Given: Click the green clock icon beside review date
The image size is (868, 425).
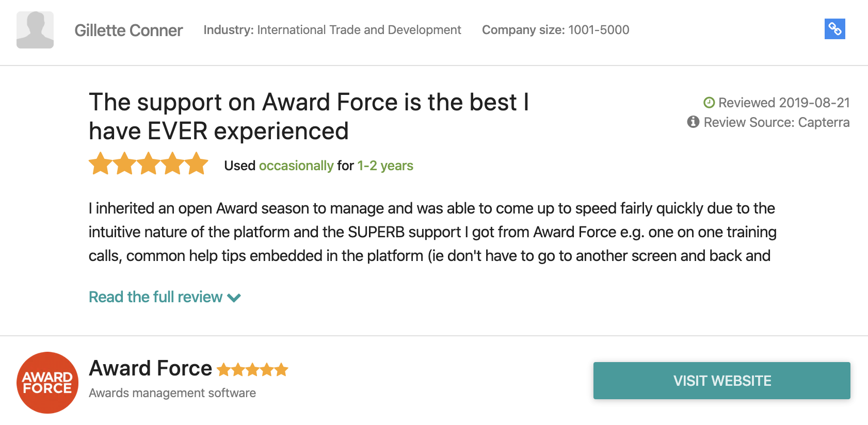Looking at the screenshot, I should tap(709, 103).
